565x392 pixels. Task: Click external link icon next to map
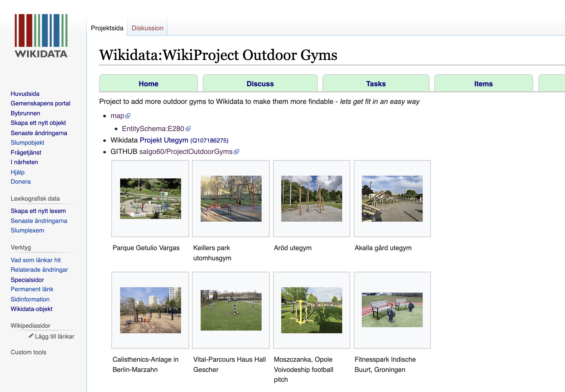[128, 116]
